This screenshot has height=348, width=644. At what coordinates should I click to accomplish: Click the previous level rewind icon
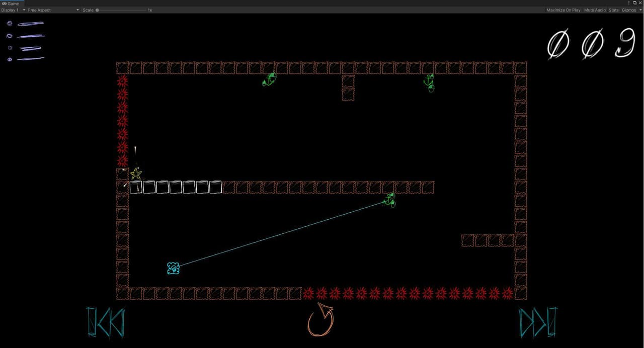coord(105,322)
